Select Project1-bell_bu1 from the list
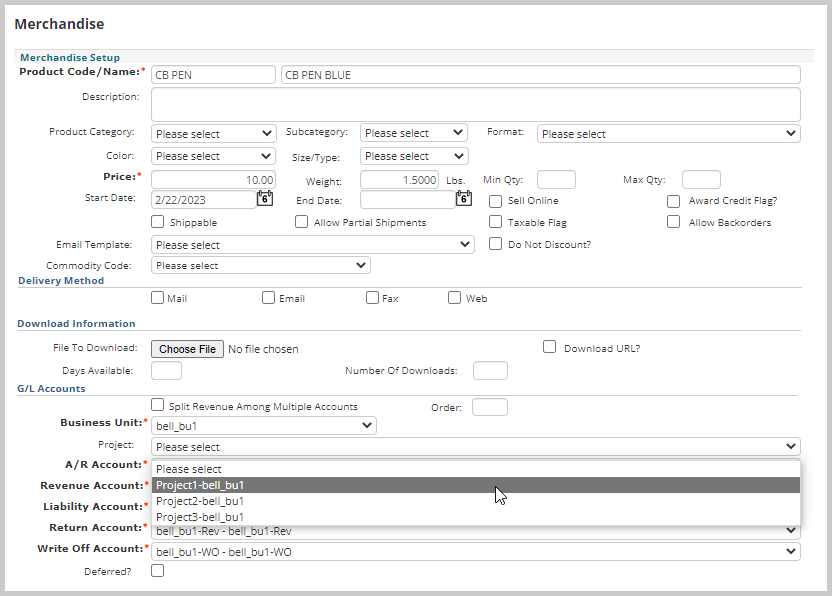Viewport: 832px width, 596px height. point(475,485)
